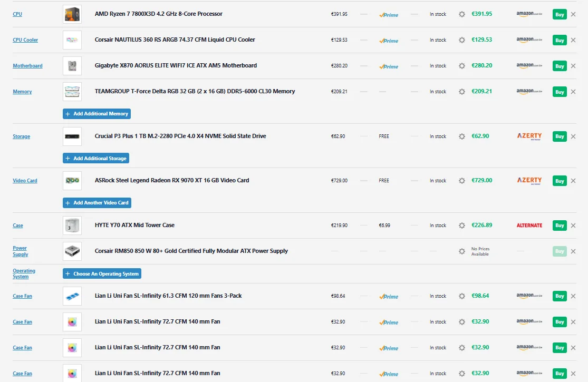
Task: Click Add Additional Storage button
Action: click(x=96, y=159)
